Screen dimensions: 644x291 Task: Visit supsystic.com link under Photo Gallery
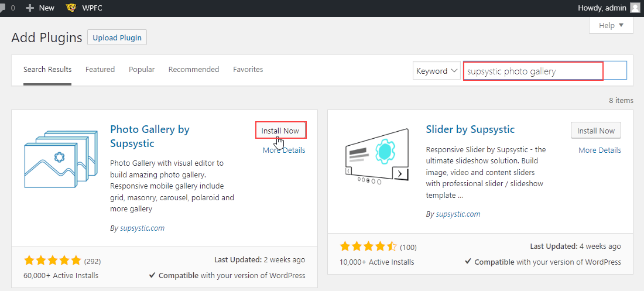pyautogui.click(x=142, y=228)
